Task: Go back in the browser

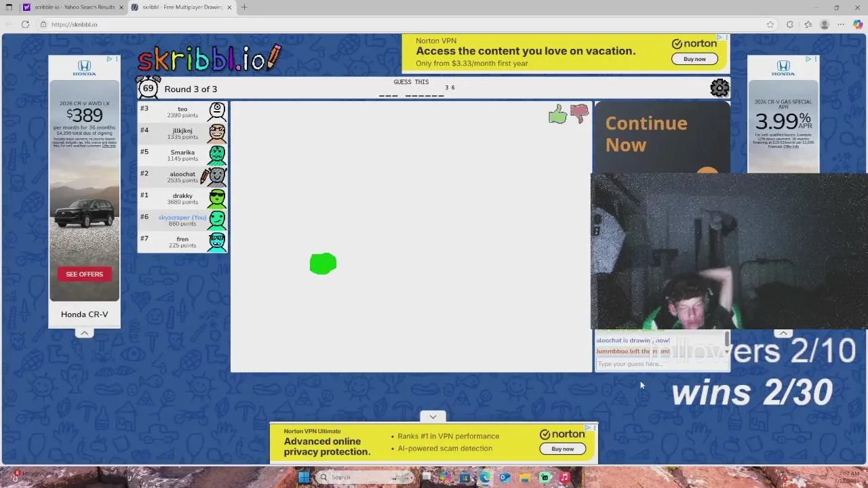Action: pyautogui.click(x=8, y=24)
